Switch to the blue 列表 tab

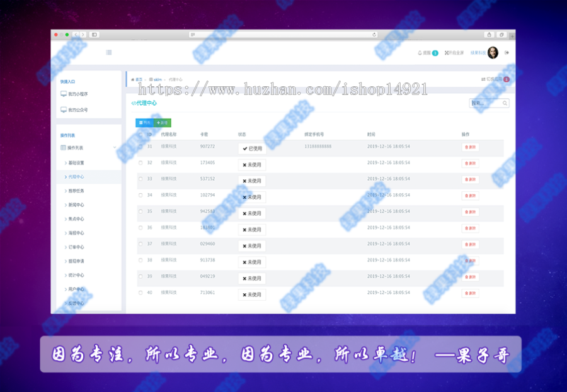(x=145, y=123)
